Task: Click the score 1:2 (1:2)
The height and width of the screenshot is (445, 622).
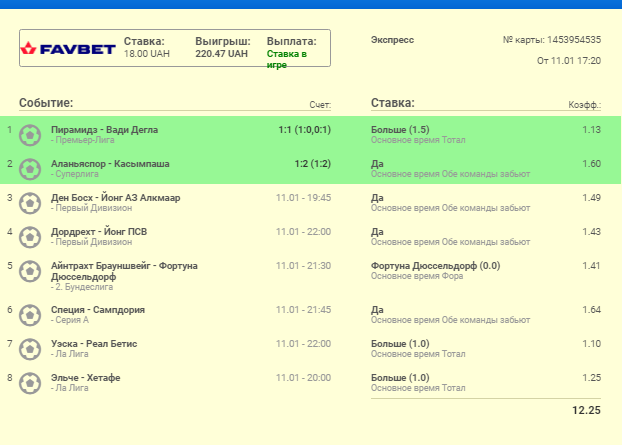Action: [313, 164]
